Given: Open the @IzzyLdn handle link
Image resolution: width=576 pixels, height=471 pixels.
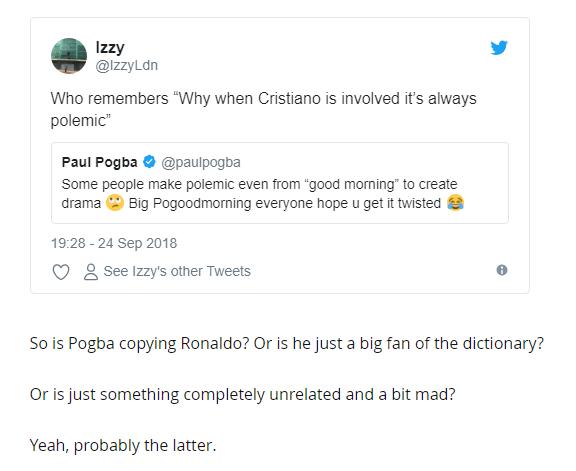Looking at the screenshot, I should (x=127, y=65).
